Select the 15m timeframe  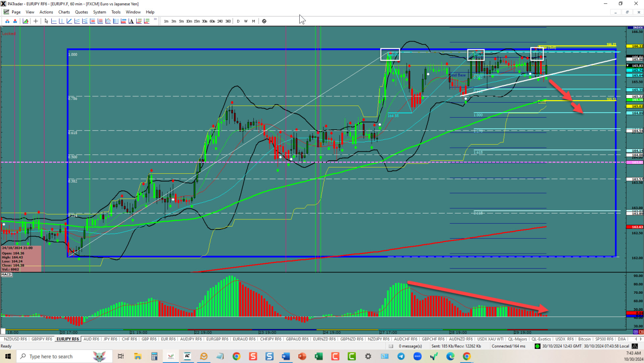197,21
